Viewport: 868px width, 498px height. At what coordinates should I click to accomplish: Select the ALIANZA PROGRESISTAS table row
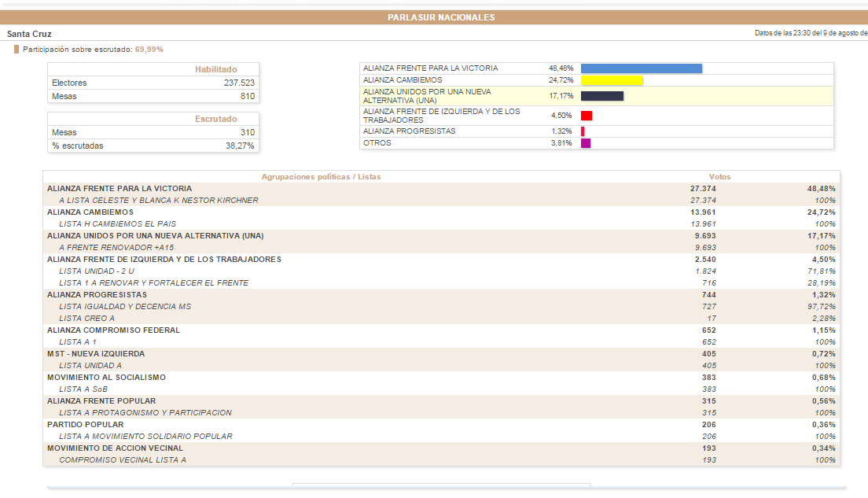pyautogui.click(x=441, y=295)
